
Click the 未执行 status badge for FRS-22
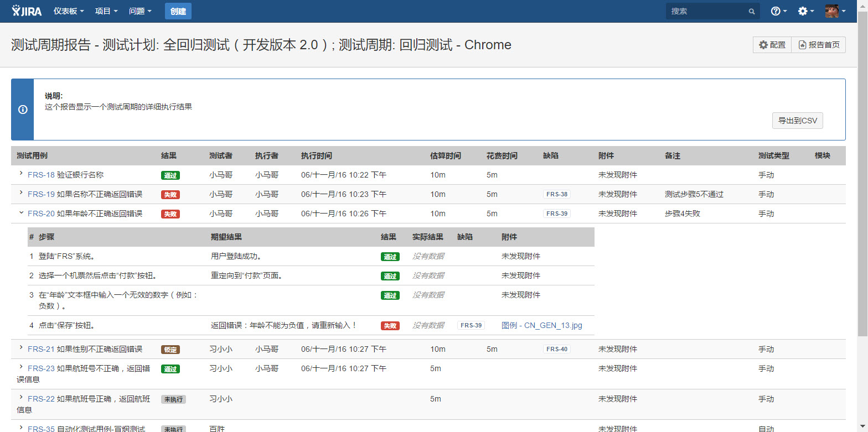coord(173,399)
